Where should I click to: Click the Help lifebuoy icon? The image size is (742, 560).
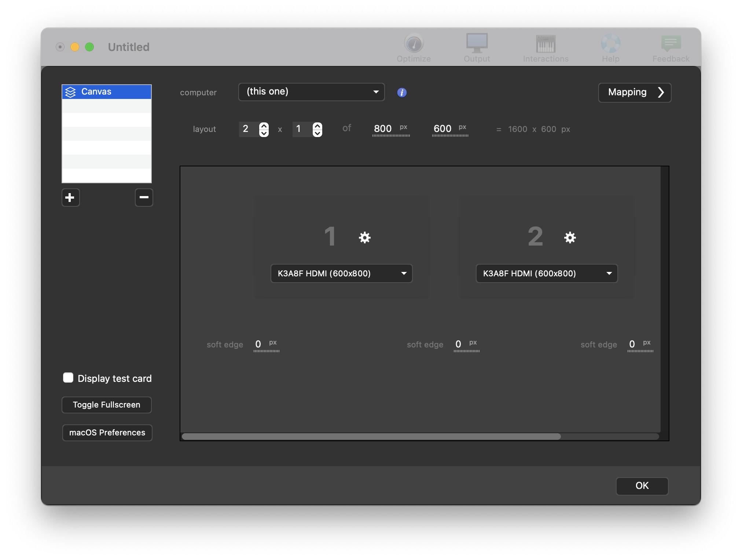pos(610,44)
